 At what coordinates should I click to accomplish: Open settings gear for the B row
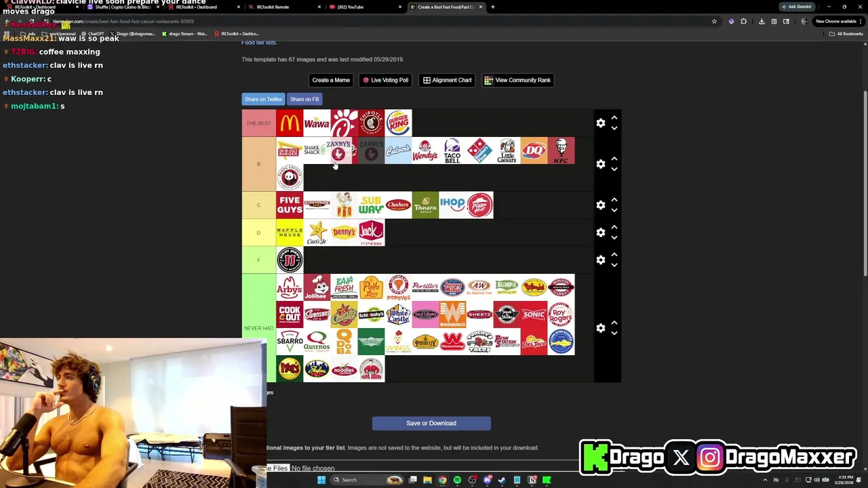pos(601,164)
